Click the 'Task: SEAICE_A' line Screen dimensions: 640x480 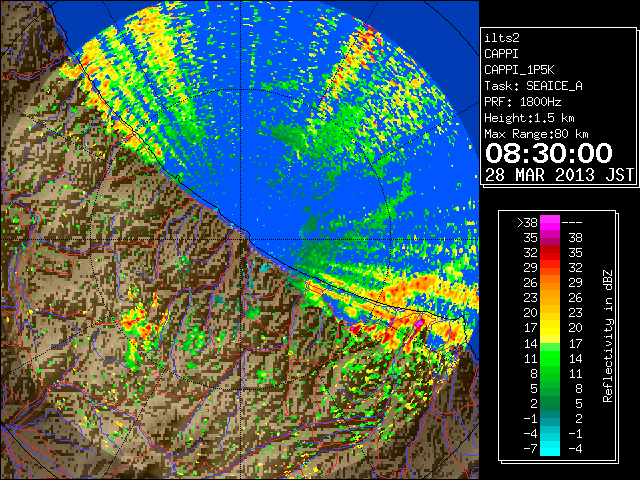coord(533,86)
